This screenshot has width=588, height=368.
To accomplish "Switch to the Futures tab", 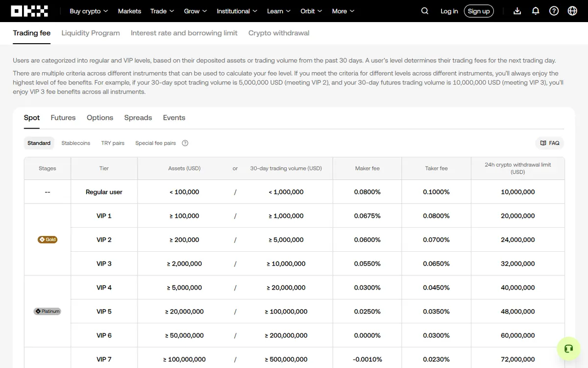I will (x=63, y=118).
